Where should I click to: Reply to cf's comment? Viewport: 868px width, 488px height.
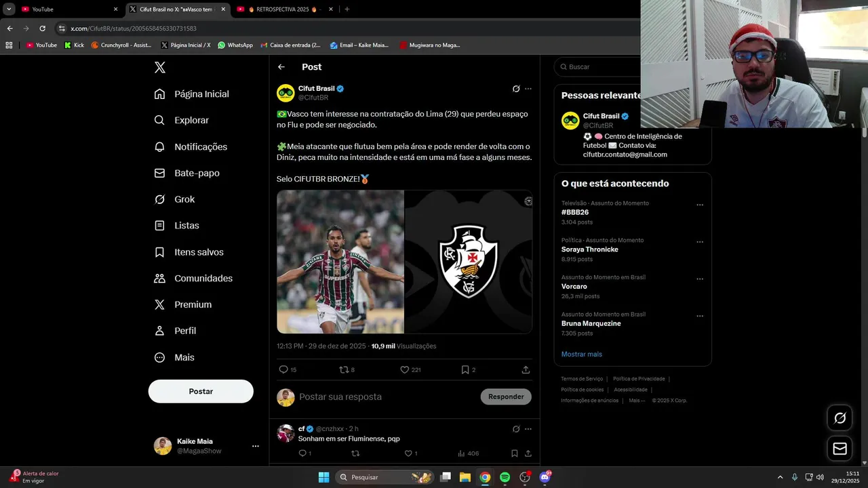pyautogui.click(x=304, y=453)
